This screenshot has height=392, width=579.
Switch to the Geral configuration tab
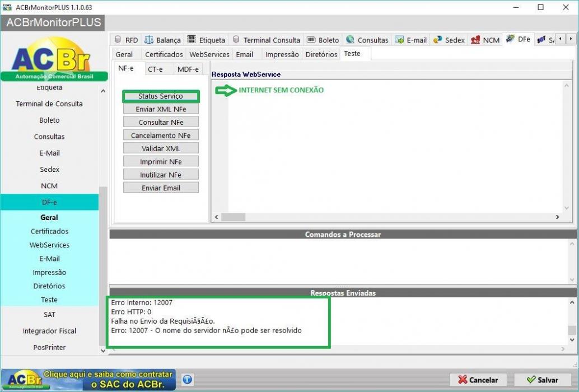coord(124,54)
